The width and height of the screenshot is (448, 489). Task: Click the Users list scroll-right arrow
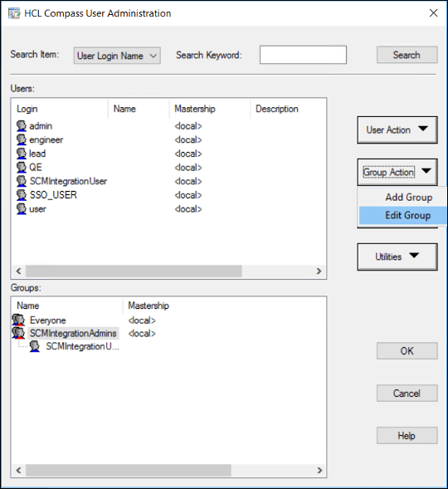(x=319, y=271)
